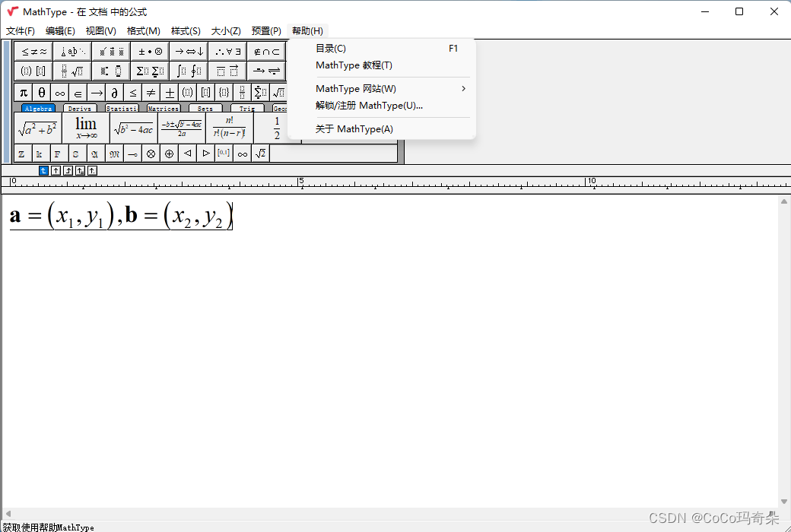The height and width of the screenshot is (532, 791).
Task: Insert curly braces template from small bar
Action: click(x=224, y=93)
